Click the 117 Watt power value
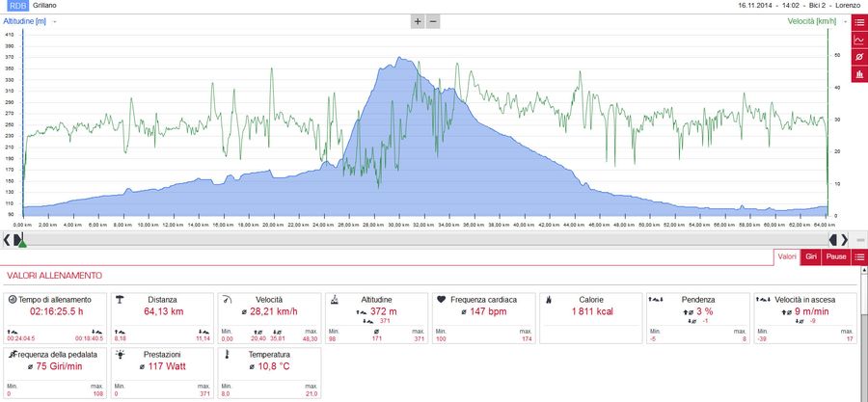This screenshot has height=402, width=868. pyautogui.click(x=167, y=366)
